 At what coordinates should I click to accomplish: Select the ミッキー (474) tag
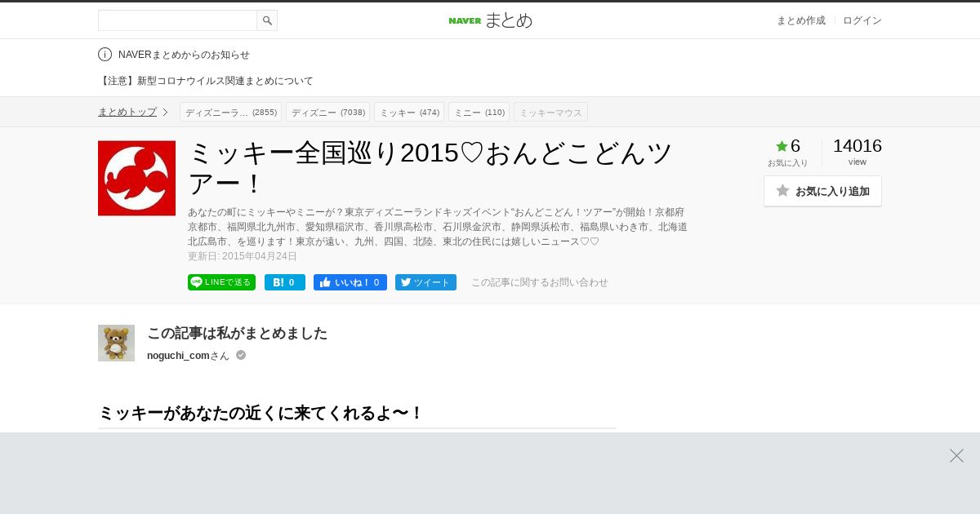tap(409, 112)
